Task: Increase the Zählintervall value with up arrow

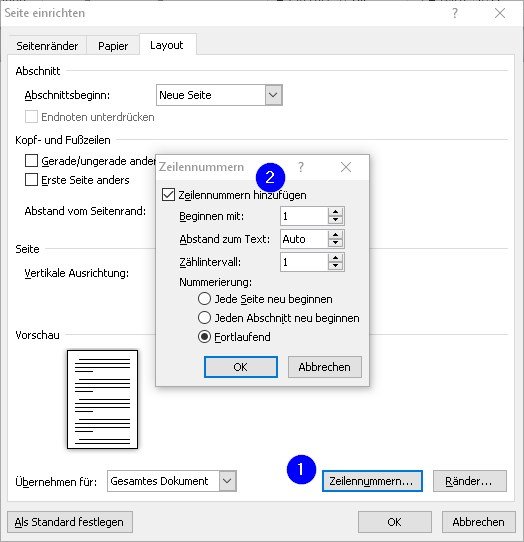Action: [x=335, y=258]
